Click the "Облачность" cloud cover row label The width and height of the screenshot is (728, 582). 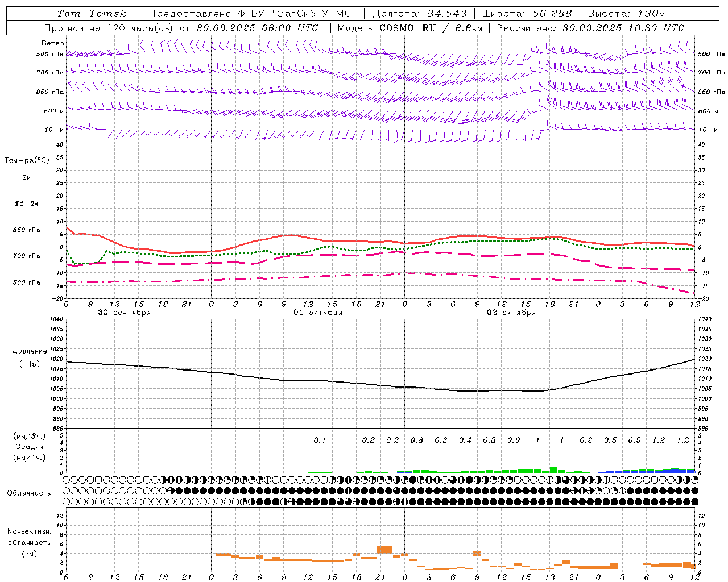point(29,493)
